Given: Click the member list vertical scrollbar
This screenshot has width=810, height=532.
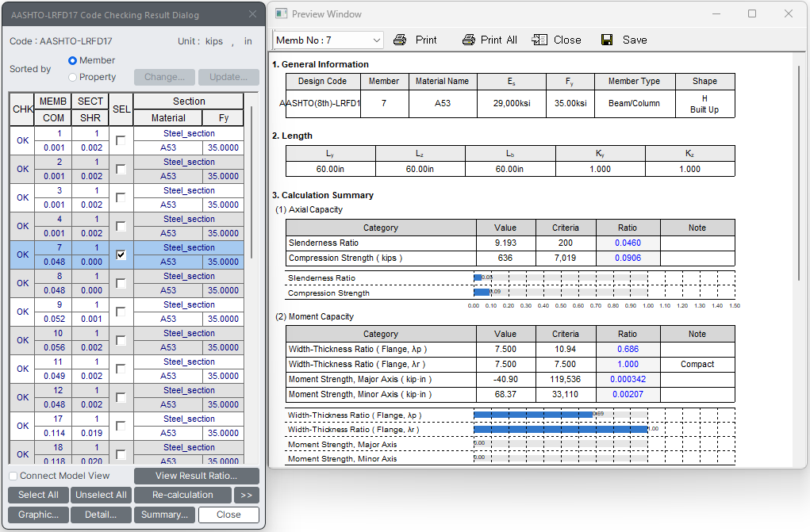Looking at the screenshot, I should [251, 182].
